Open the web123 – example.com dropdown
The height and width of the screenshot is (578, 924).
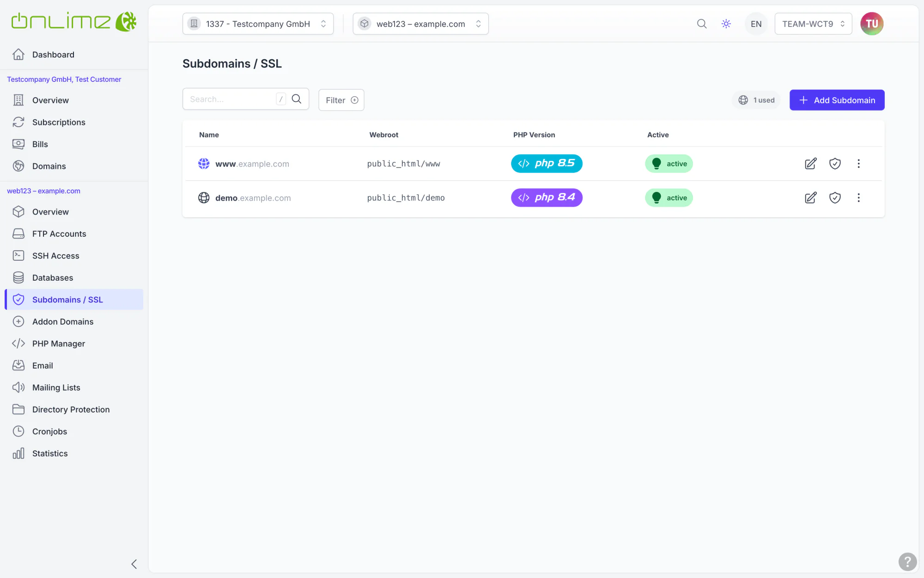[x=420, y=24]
